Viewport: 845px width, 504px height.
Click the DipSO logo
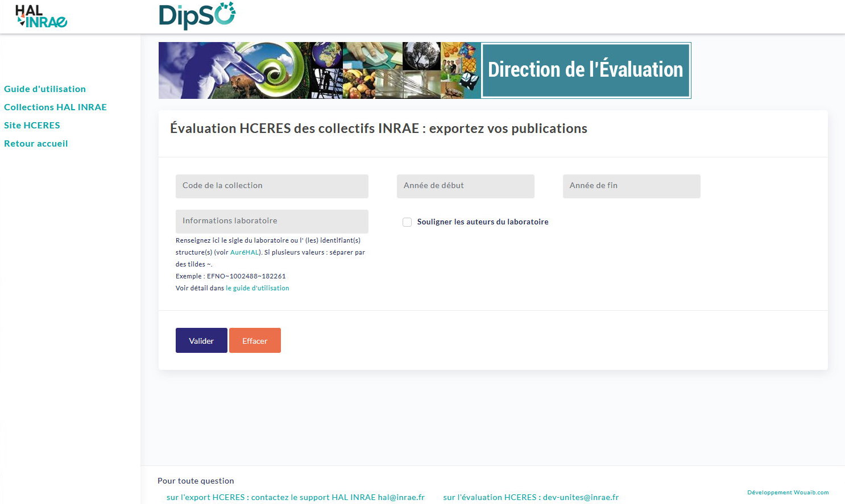[197, 16]
